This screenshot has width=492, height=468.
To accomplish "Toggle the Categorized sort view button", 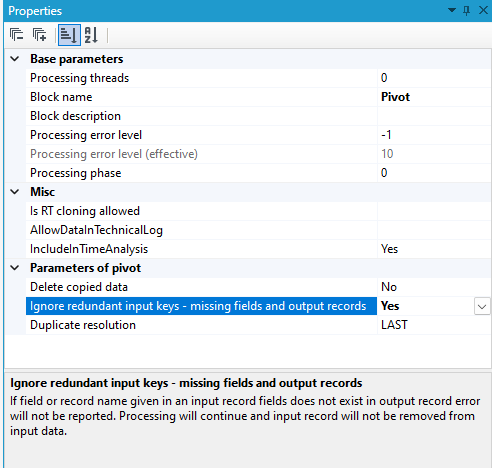I will click(69, 35).
